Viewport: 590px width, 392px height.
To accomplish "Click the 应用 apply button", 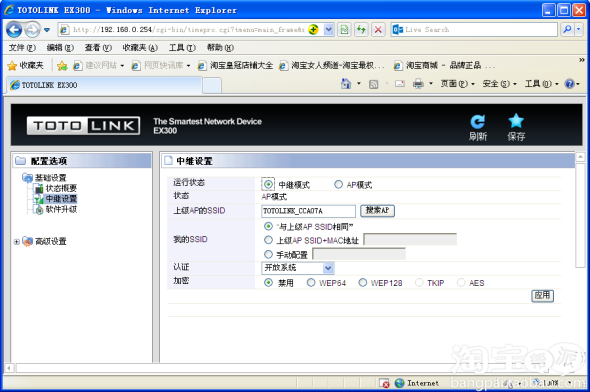I will (x=542, y=296).
